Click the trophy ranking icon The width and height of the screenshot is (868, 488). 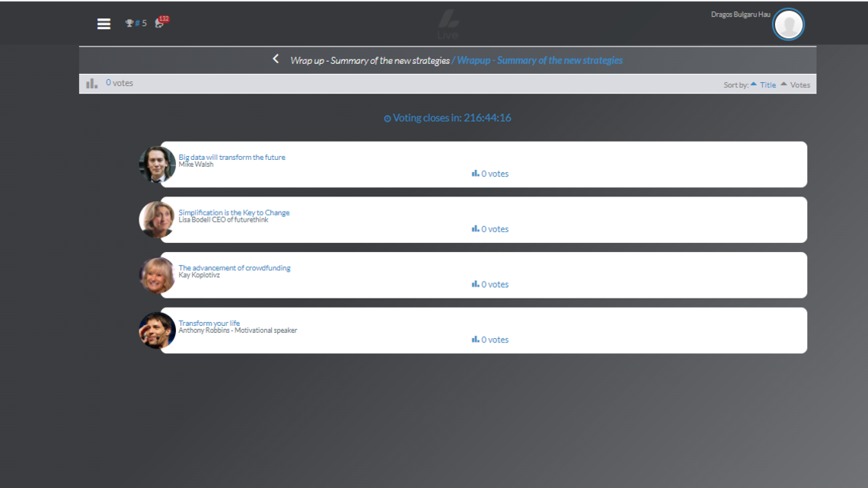click(x=129, y=24)
